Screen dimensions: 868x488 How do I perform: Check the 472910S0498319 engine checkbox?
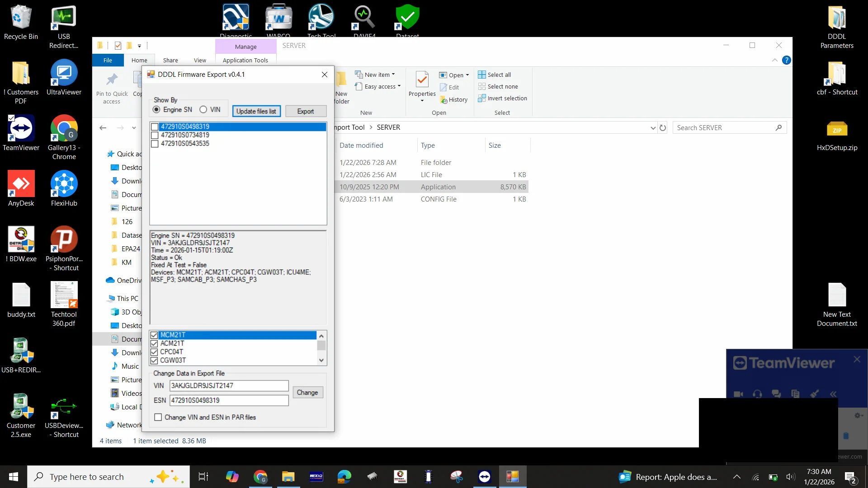[x=155, y=127]
